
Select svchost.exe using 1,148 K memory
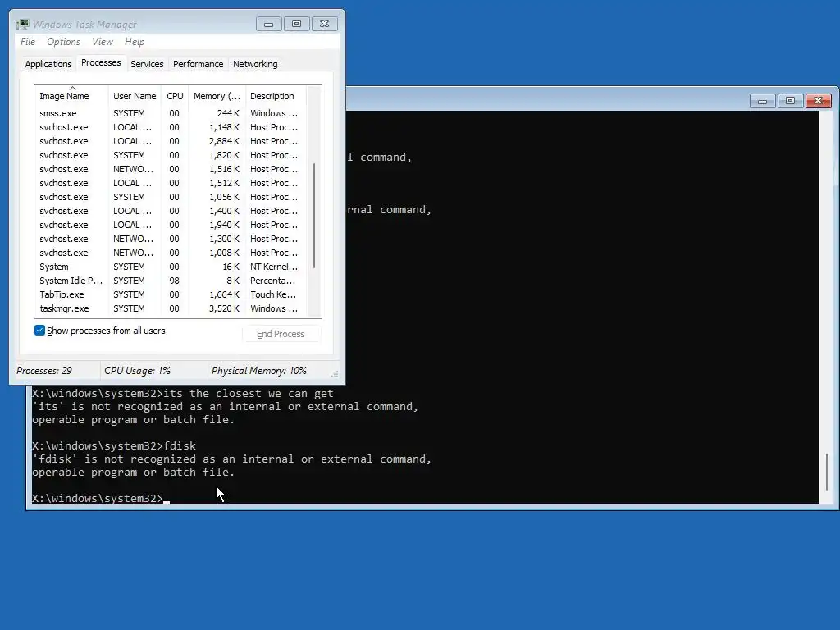coord(170,127)
